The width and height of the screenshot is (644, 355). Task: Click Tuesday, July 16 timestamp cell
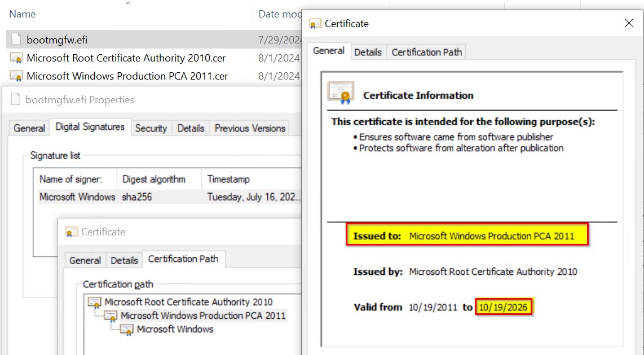(254, 197)
